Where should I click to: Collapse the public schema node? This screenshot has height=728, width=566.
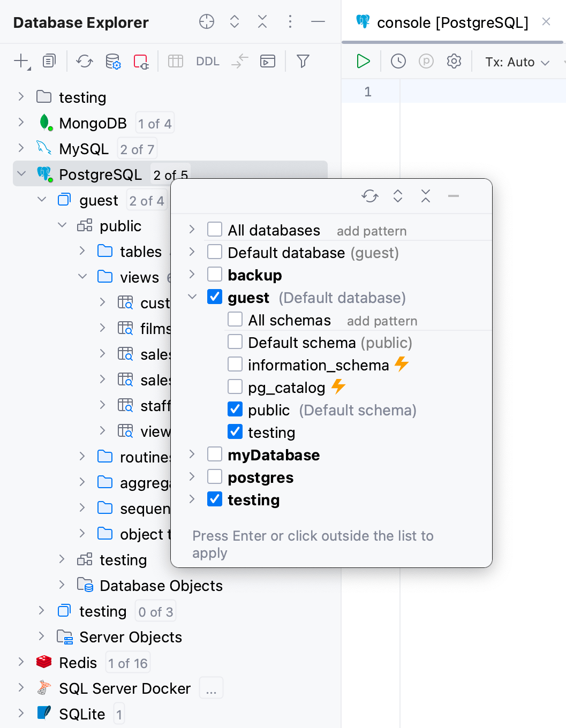point(62,225)
